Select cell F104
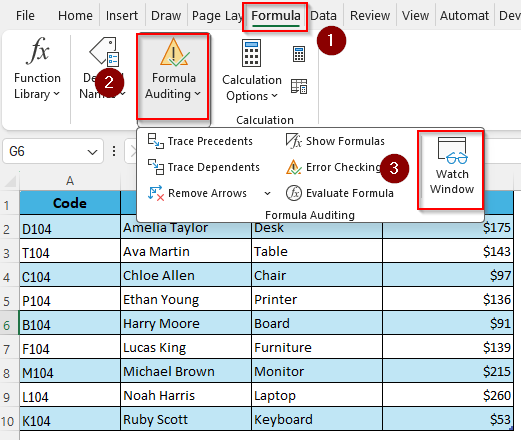Image resolution: width=521 pixels, height=440 pixels. pos(70,348)
